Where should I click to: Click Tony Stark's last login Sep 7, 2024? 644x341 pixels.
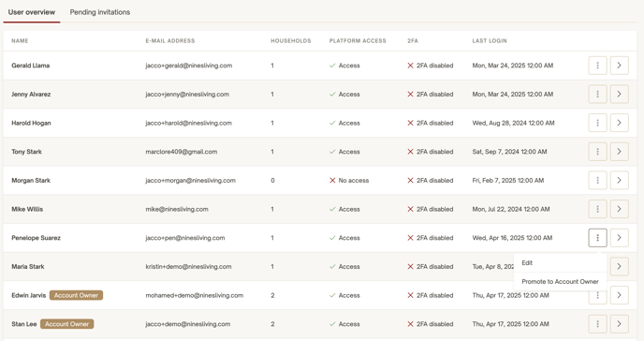click(x=509, y=152)
